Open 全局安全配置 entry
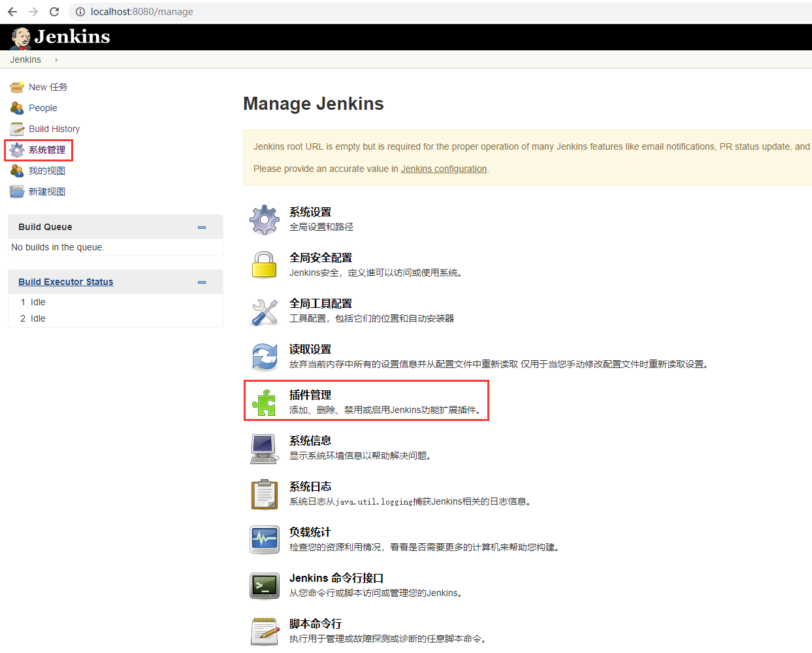The image size is (812, 653). pos(321,258)
